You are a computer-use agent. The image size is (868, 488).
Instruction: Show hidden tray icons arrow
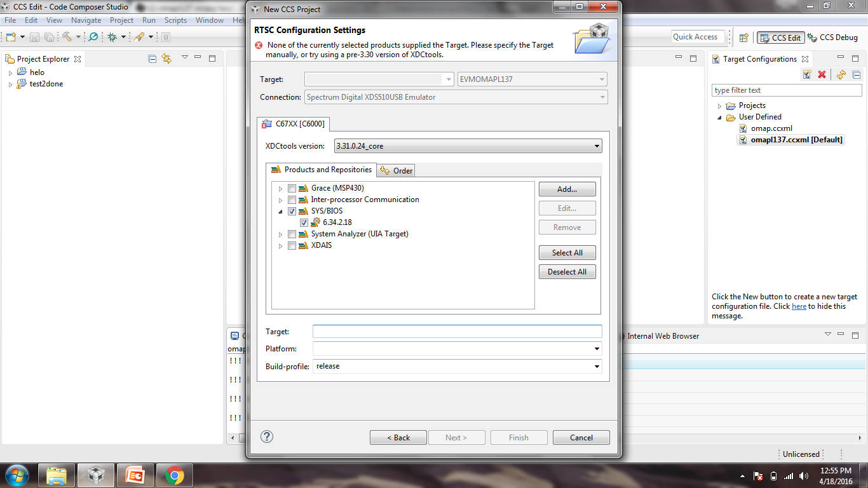tap(743, 476)
